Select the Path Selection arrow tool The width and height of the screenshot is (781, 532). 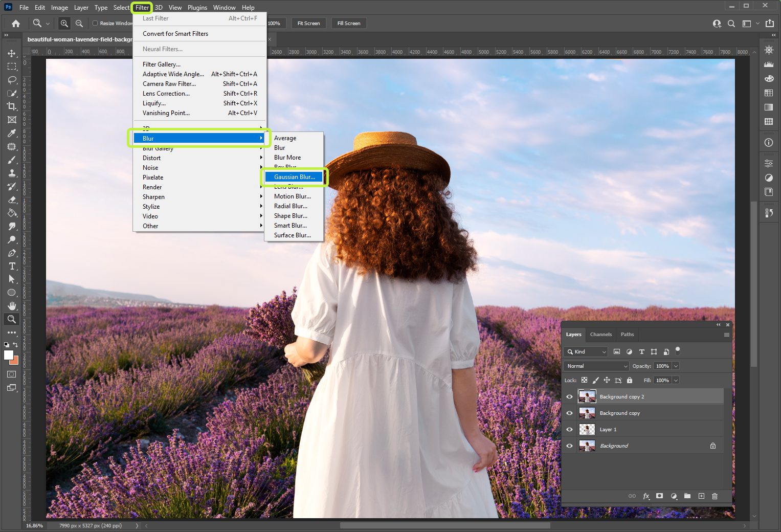12,279
